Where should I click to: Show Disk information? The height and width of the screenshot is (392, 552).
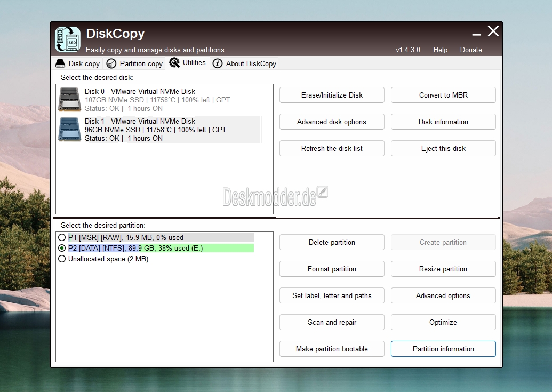coord(443,122)
